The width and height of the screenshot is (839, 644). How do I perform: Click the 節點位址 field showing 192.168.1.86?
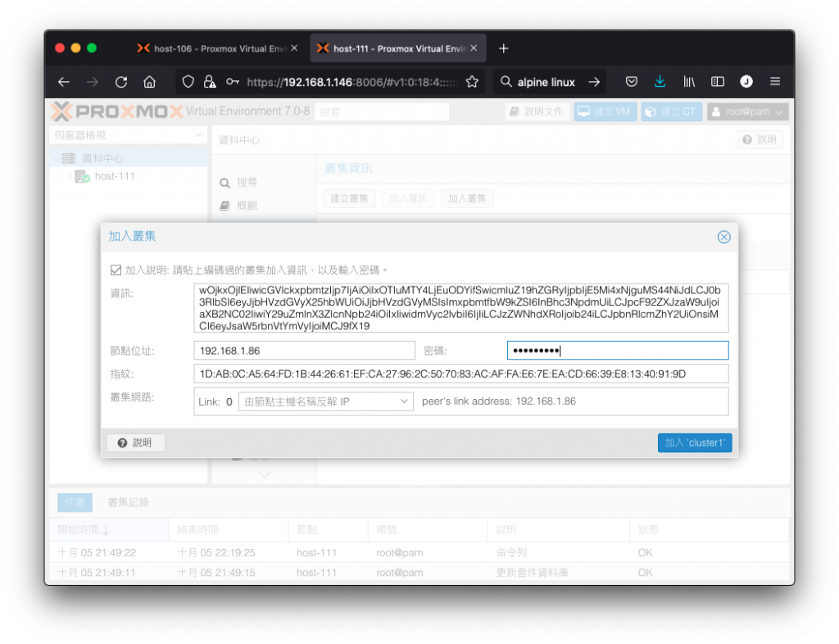click(x=304, y=351)
